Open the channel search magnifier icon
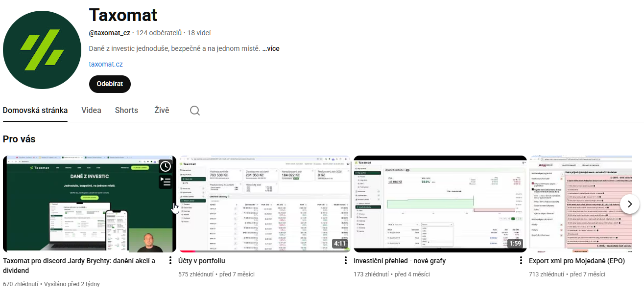Image resolution: width=644 pixels, height=295 pixels. [195, 111]
